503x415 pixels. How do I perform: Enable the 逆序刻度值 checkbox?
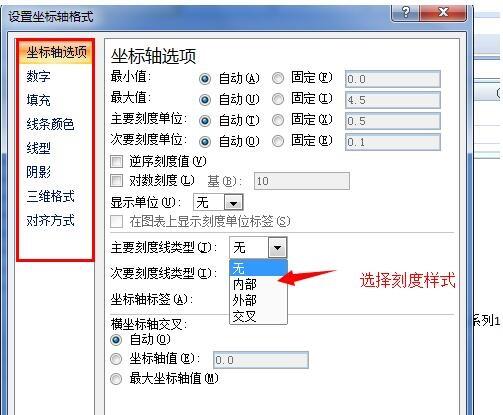(x=116, y=162)
